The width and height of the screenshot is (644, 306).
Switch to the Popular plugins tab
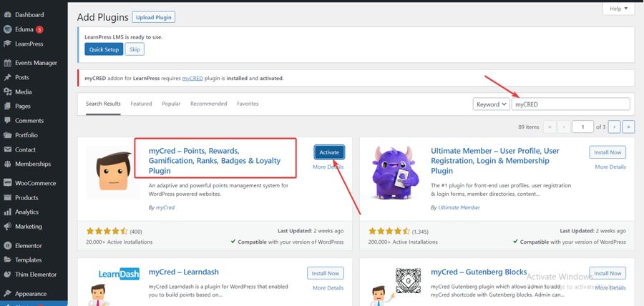point(171,104)
